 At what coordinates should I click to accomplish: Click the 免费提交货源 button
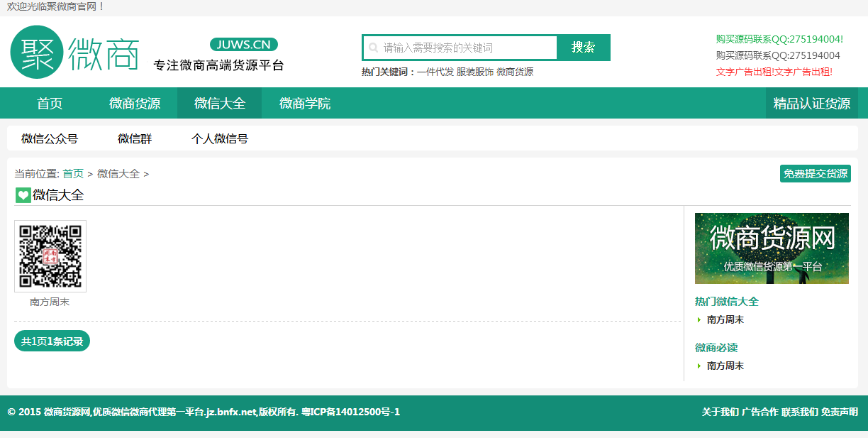(x=816, y=174)
